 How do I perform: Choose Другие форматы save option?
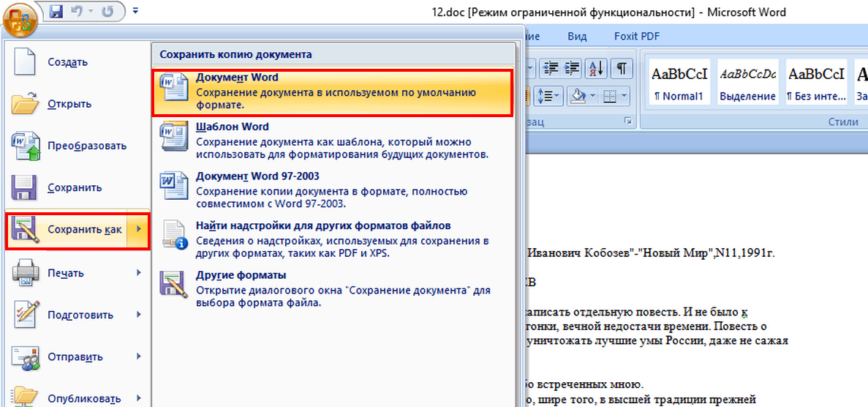point(333,289)
